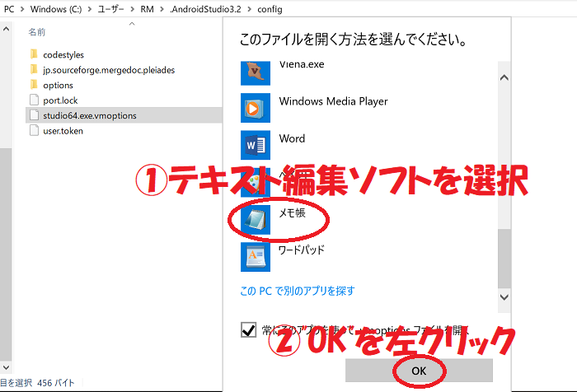Image resolution: width=577 pixels, height=392 pixels.
Task: Select the codestyles folder name
Action: pyautogui.click(x=63, y=55)
